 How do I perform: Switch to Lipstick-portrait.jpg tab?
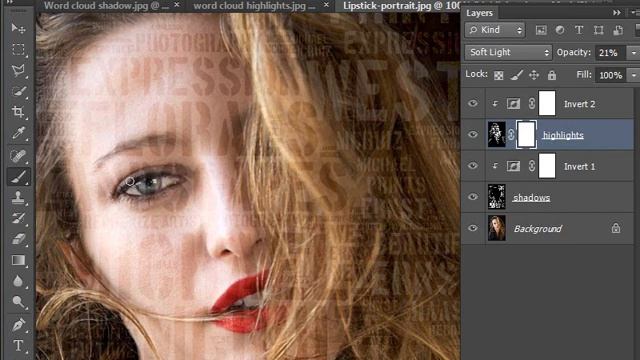pyautogui.click(x=402, y=6)
